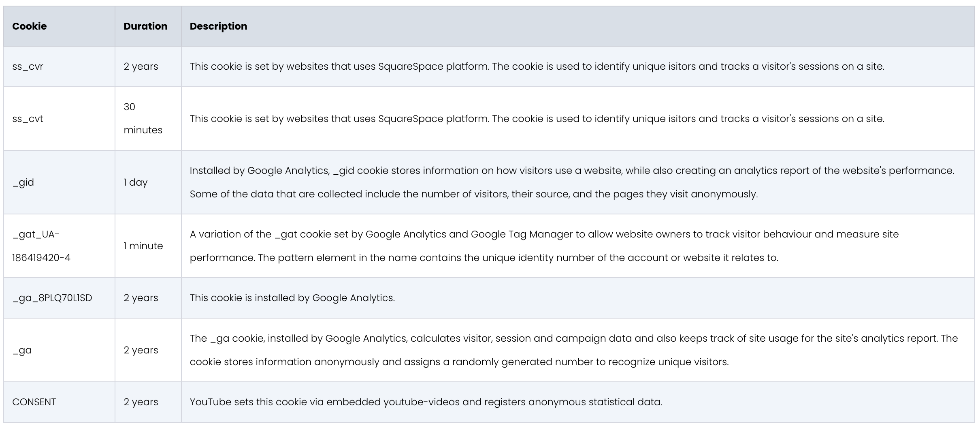Click the _gid cookie name
Viewport: 980px width, 428px height.
tap(23, 182)
